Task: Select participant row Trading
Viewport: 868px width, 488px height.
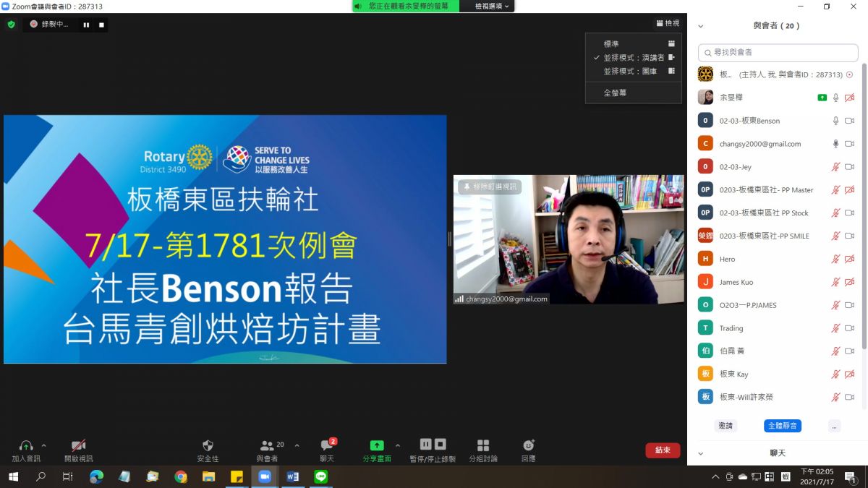Action: [778, 328]
